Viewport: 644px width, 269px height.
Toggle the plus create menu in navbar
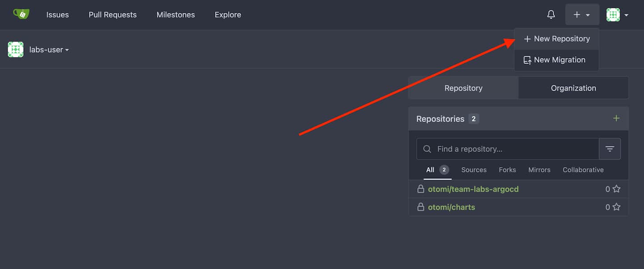tap(582, 15)
